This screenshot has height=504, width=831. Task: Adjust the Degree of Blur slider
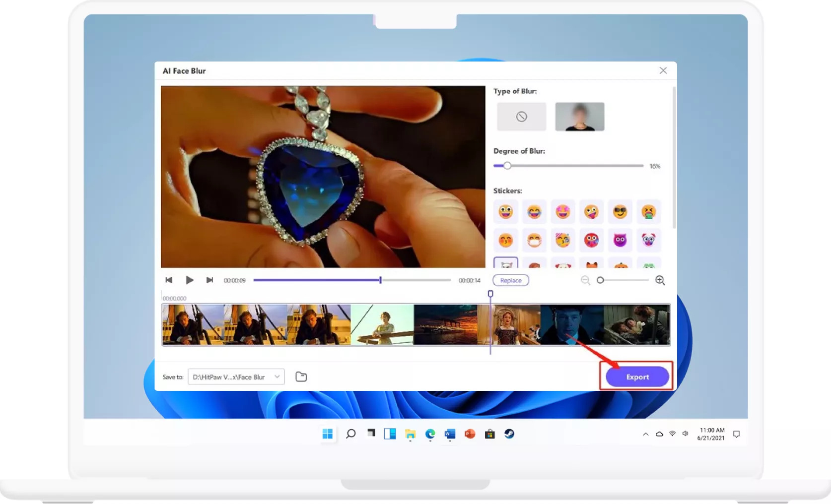pos(507,166)
